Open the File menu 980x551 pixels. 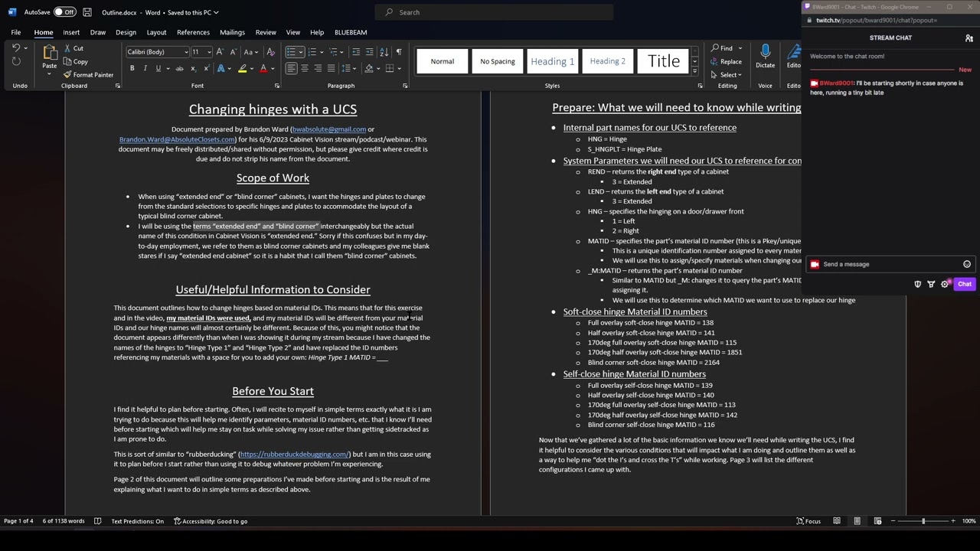click(15, 32)
